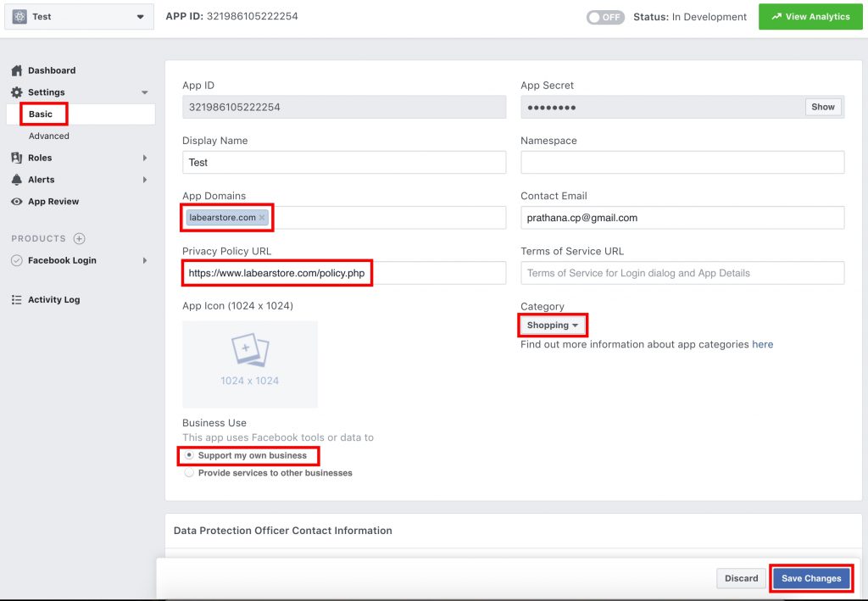The width and height of the screenshot is (868, 601).
Task: Open the Settings menu item
Action: pyautogui.click(x=47, y=92)
